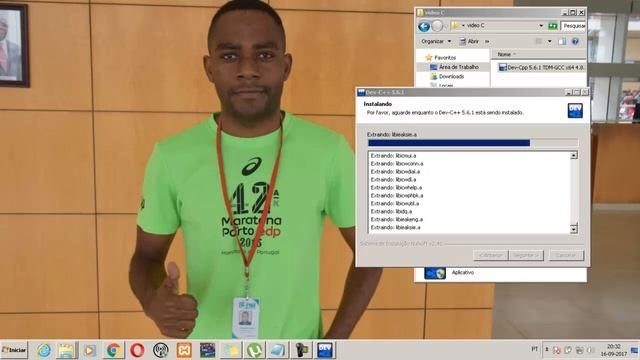Click the folder icon in the address bar
The height and width of the screenshot is (360, 640).
[455, 26]
